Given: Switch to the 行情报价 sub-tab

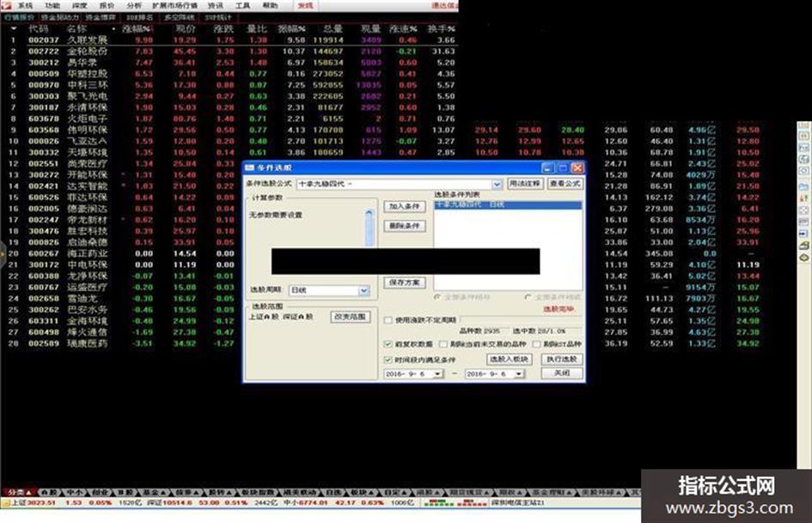Looking at the screenshot, I should 19,17.
